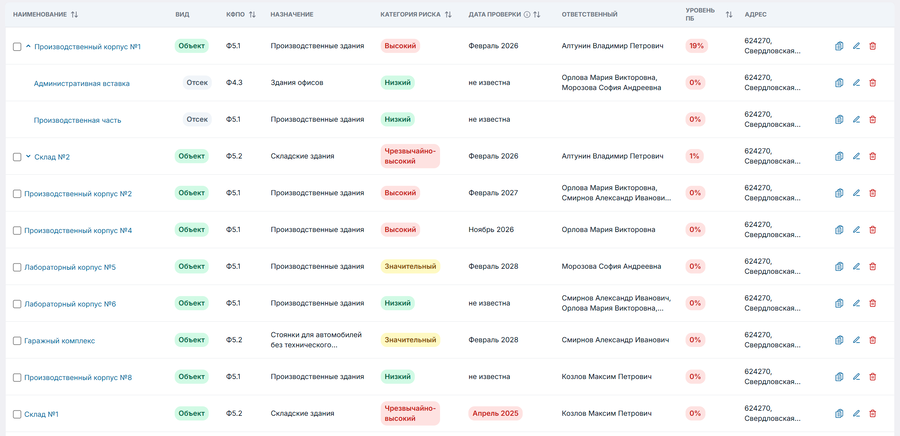Open the Производственный корпус №8 link

[x=78, y=378]
